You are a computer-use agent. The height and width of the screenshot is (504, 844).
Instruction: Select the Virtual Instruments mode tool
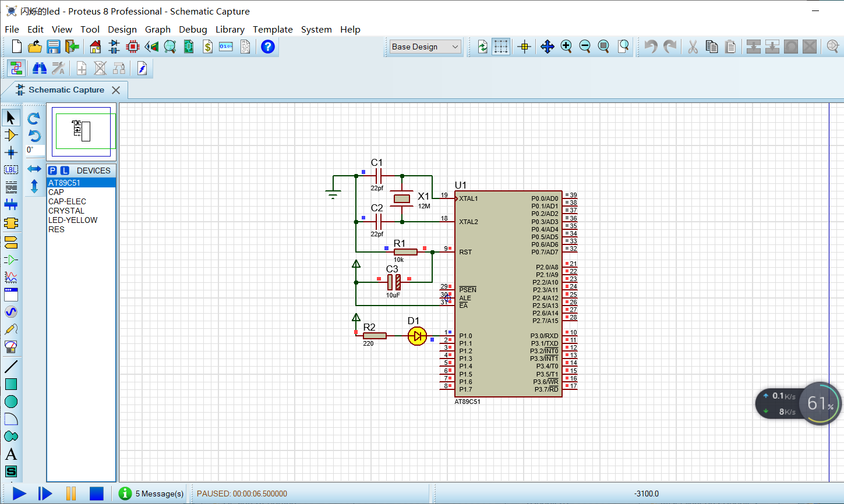(11, 347)
